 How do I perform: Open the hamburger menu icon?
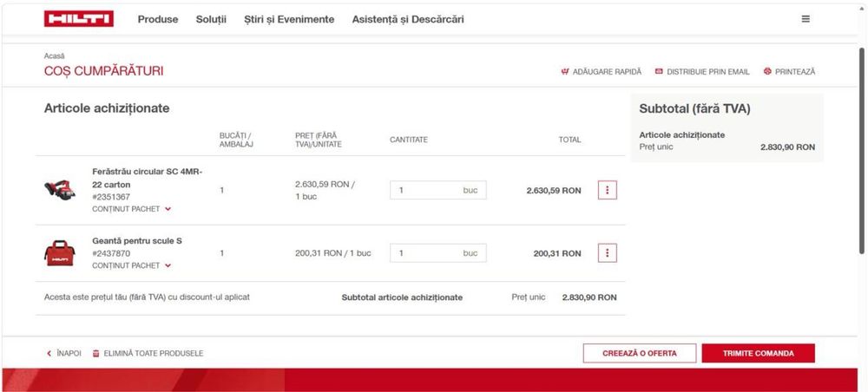click(x=806, y=19)
